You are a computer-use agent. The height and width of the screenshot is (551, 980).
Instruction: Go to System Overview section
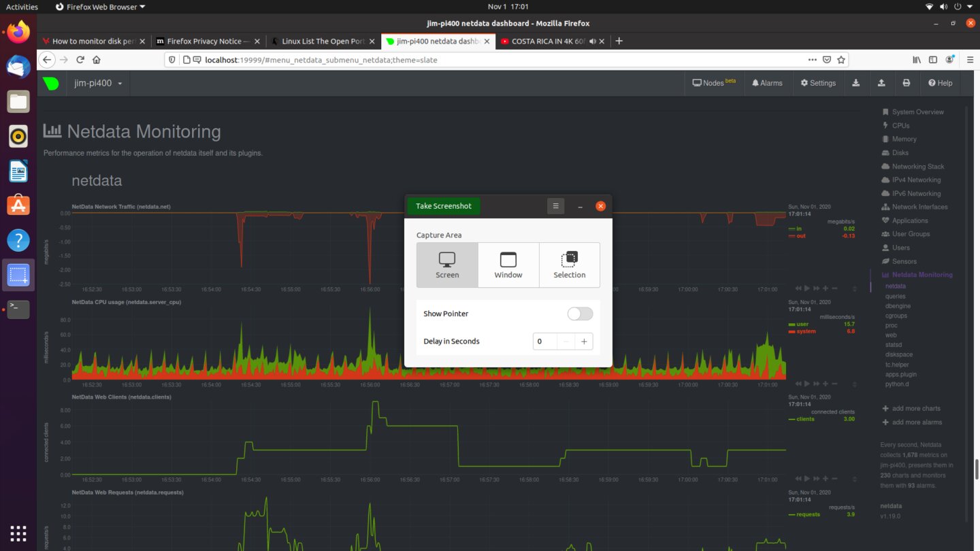pos(913,112)
